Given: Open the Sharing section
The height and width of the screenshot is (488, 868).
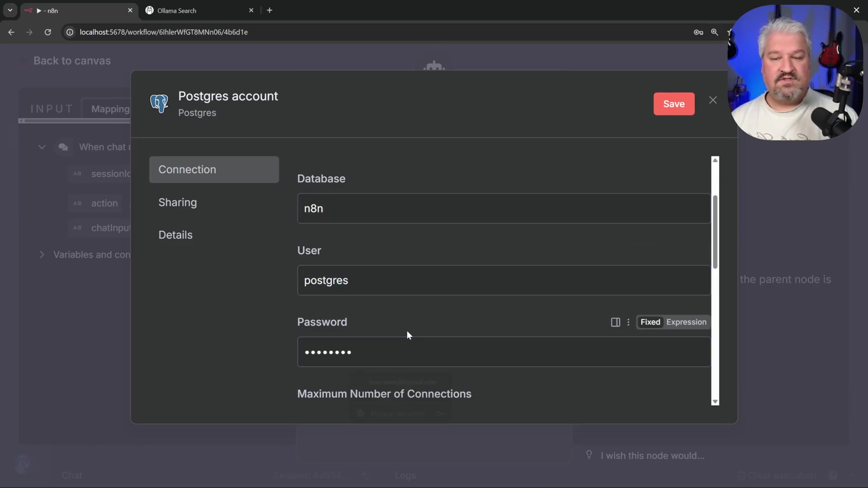Looking at the screenshot, I should 178,202.
